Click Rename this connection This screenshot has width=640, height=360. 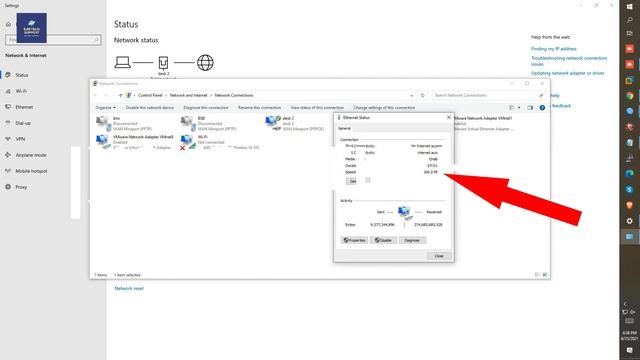coord(260,108)
